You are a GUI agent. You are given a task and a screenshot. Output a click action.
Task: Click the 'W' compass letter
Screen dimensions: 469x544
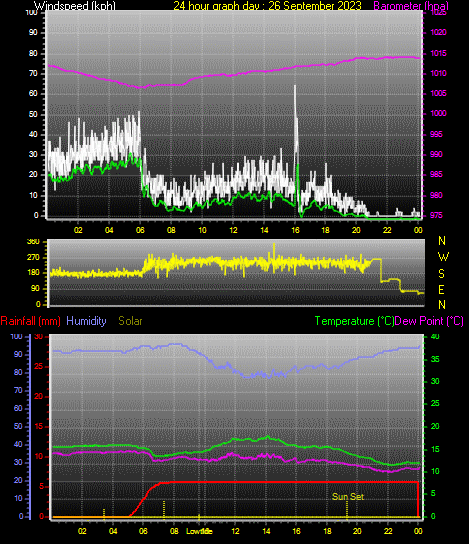click(443, 257)
